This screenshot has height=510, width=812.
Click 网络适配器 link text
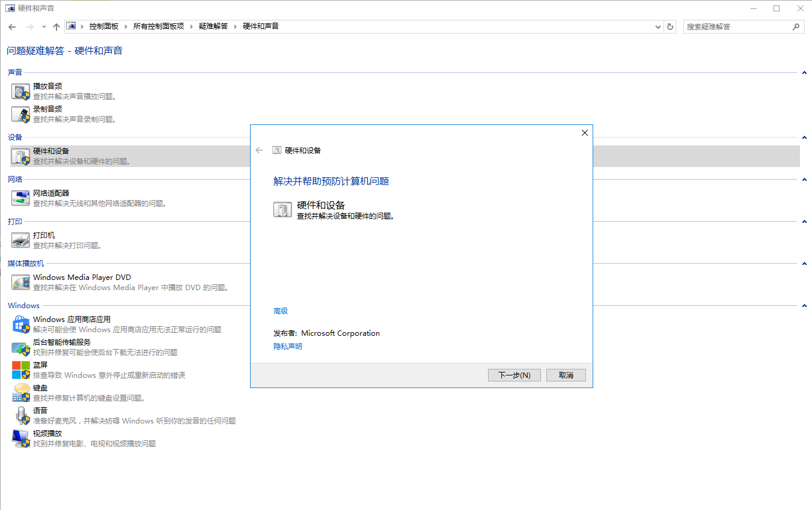coord(51,193)
